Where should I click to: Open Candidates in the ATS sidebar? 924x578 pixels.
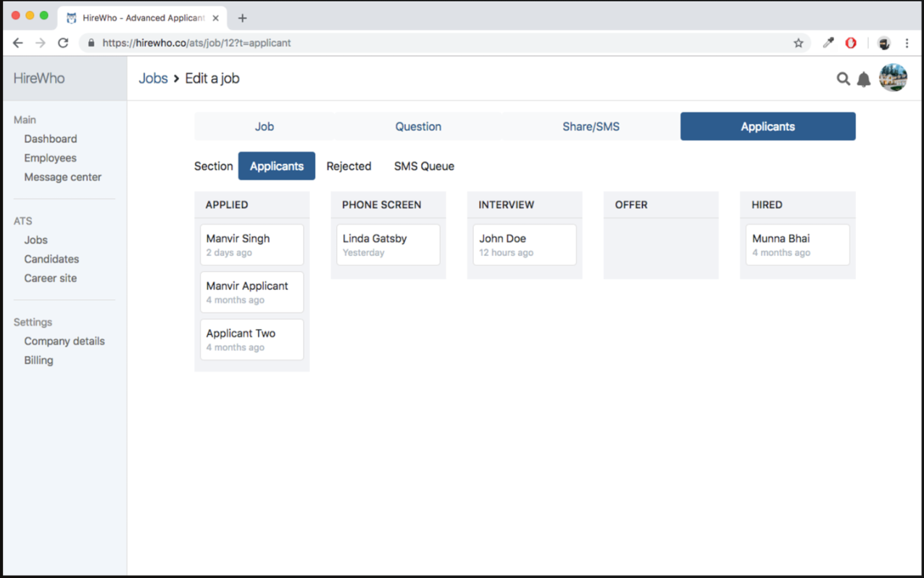pos(51,259)
